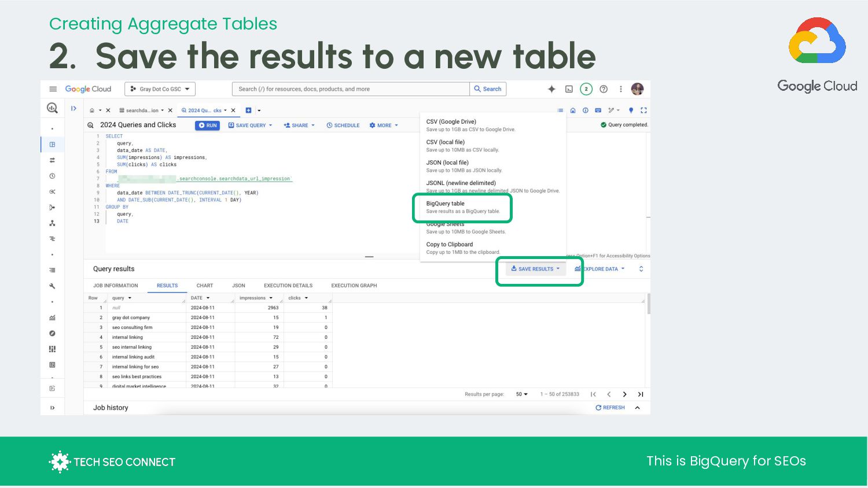This screenshot has height=488, width=868.
Task: Jump to last results page
Action: coord(641,394)
